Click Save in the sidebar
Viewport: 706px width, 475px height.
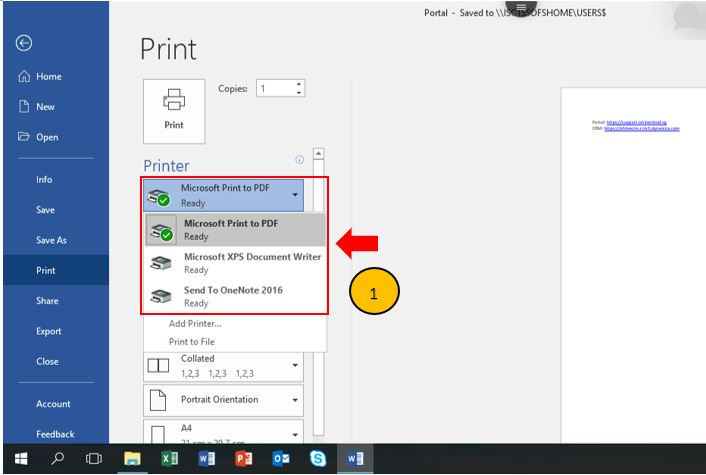45,210
